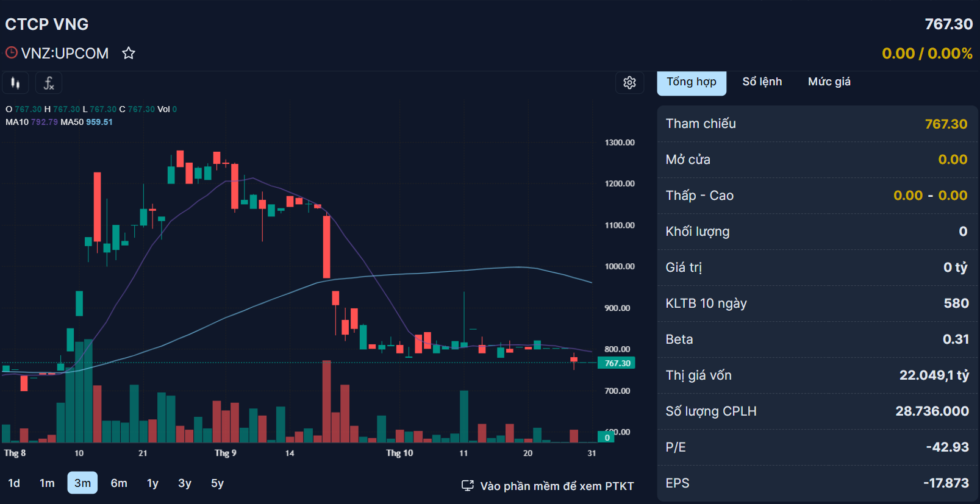Open the candlestick chart type selector
The height and width of the screenshot is (504, 980).
(15, 83)
